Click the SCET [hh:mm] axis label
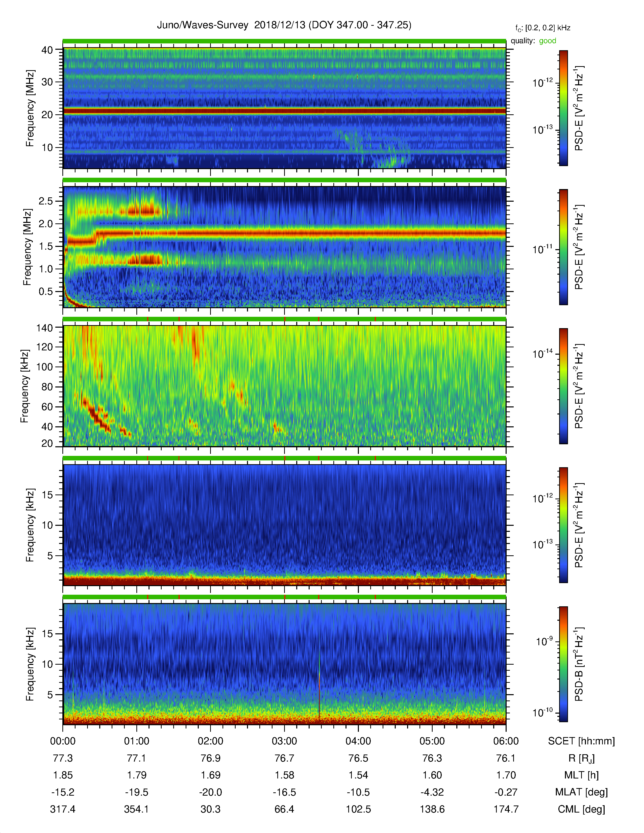Image resolution: width=644 pixels, height=833 pixels. point(581,741)
